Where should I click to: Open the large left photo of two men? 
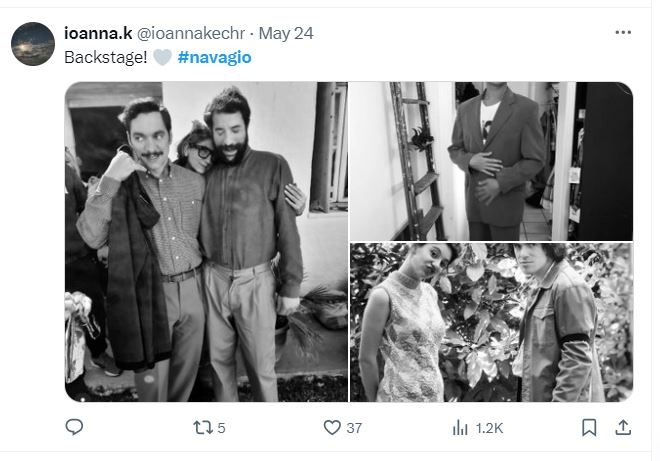point(206,241)
